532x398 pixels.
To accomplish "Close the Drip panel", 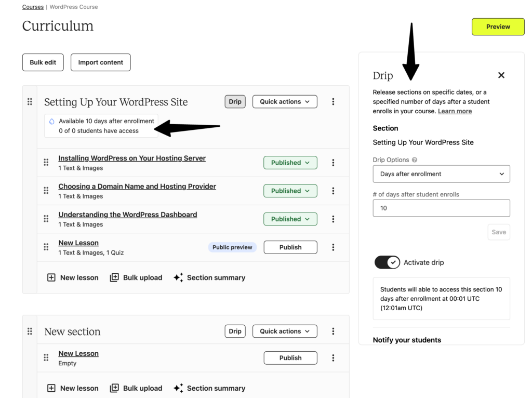I will pos(501,75).
